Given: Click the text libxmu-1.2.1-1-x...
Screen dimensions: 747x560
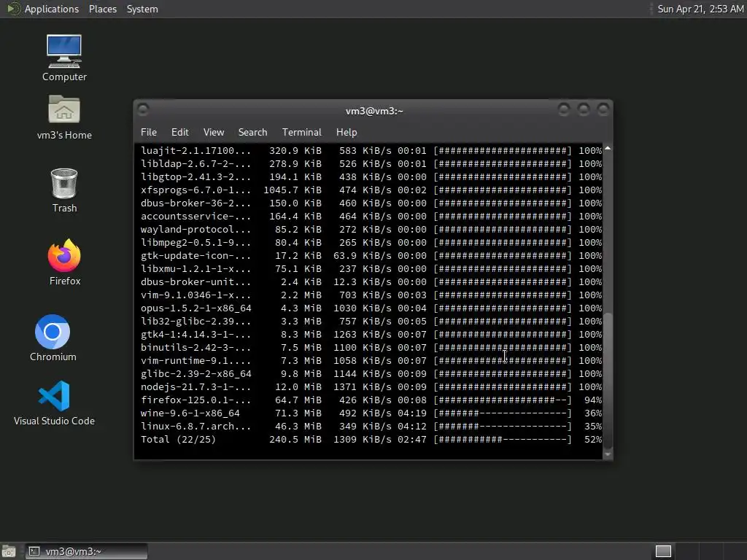Looking at the screenshot, I should pyautogui.click(x=196, y=268).
